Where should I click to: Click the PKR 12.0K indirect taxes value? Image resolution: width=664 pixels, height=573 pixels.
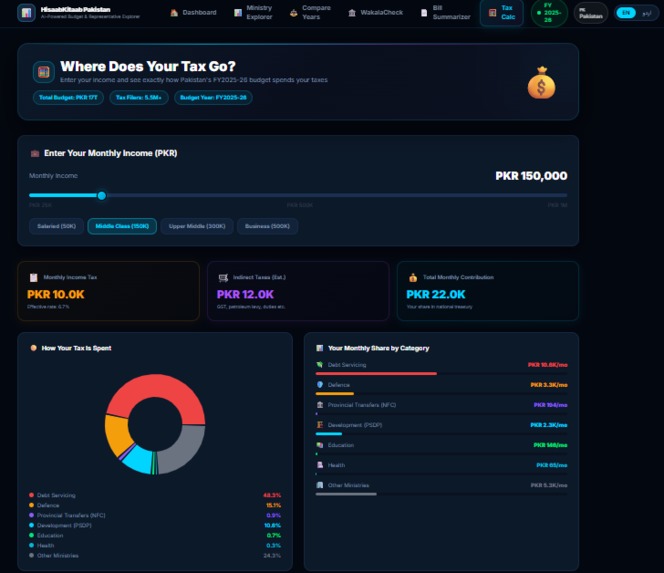(x=245, y=294)
